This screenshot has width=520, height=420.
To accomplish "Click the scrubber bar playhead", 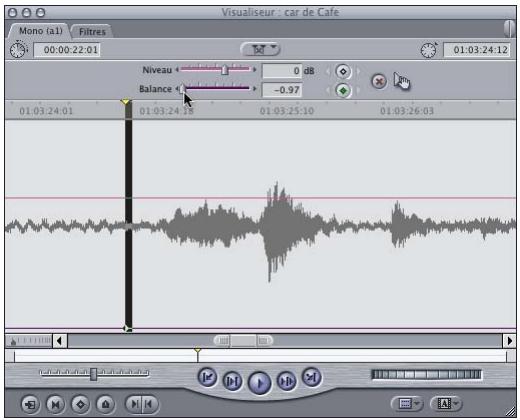I will 198,354.
